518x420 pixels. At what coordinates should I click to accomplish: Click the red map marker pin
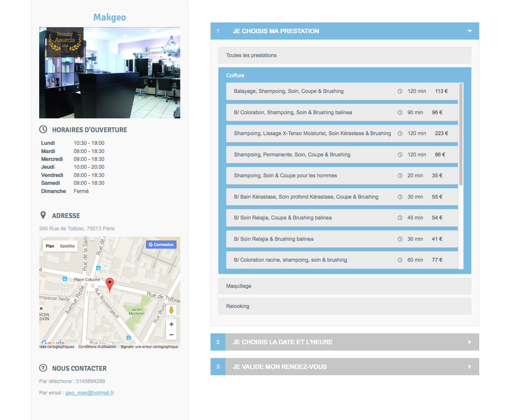click(110, 285)
